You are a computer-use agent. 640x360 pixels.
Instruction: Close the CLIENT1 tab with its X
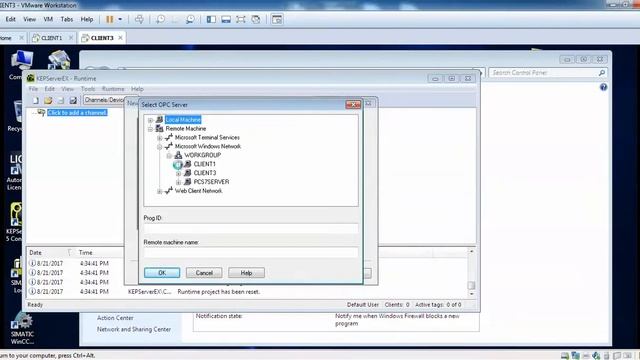coord(71,38)
